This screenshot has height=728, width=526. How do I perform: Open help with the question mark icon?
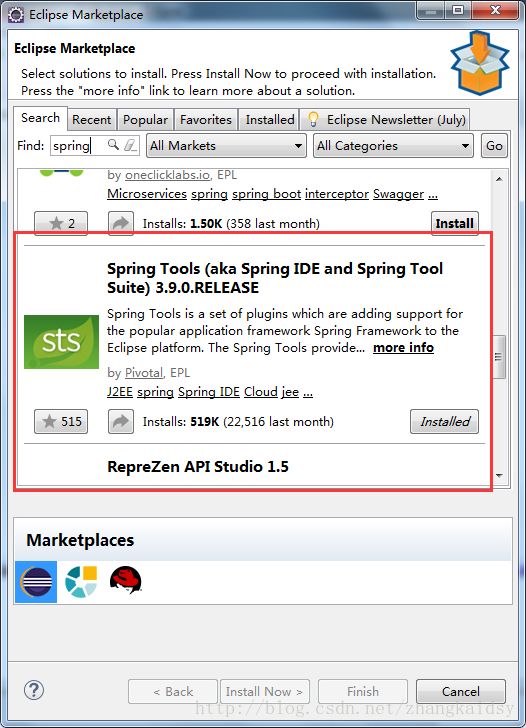(34, 690)
